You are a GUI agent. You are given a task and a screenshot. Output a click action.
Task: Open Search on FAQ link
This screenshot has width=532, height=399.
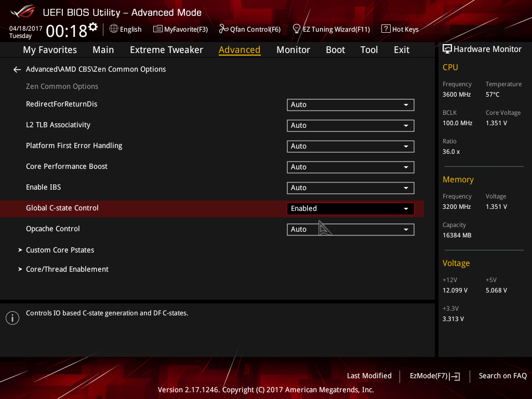point(502,376)
